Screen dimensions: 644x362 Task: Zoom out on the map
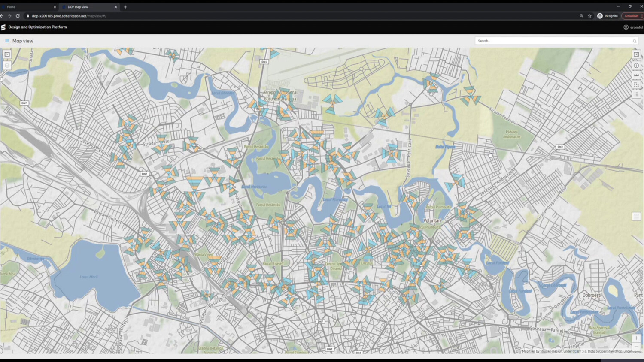pyautogui.click(x=636, y=347)
